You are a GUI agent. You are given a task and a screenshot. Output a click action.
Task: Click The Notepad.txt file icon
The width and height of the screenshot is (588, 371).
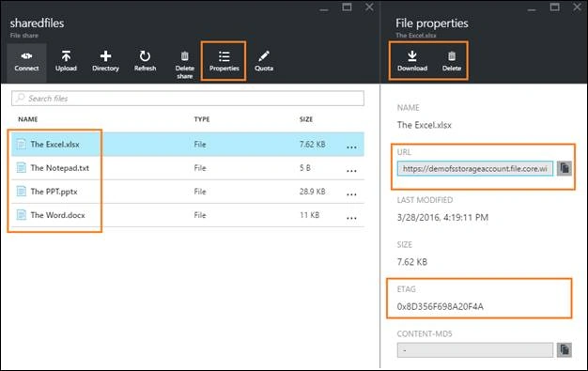(22, 168)
